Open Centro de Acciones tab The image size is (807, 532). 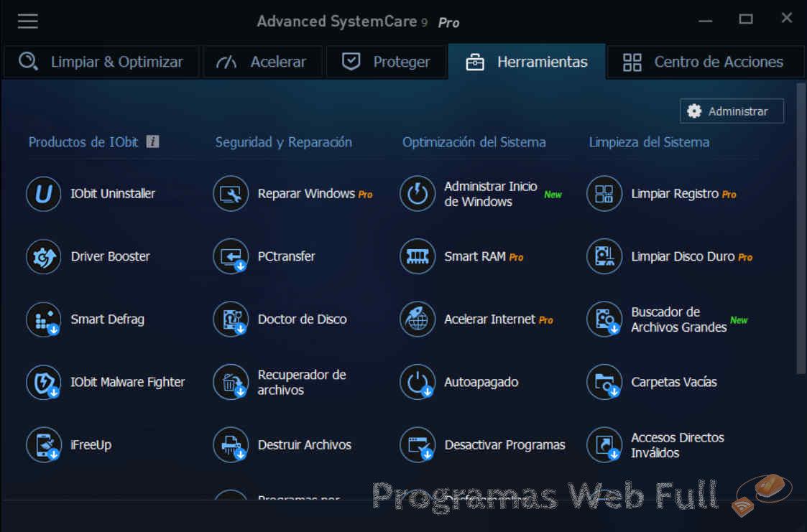click(704, 62)
